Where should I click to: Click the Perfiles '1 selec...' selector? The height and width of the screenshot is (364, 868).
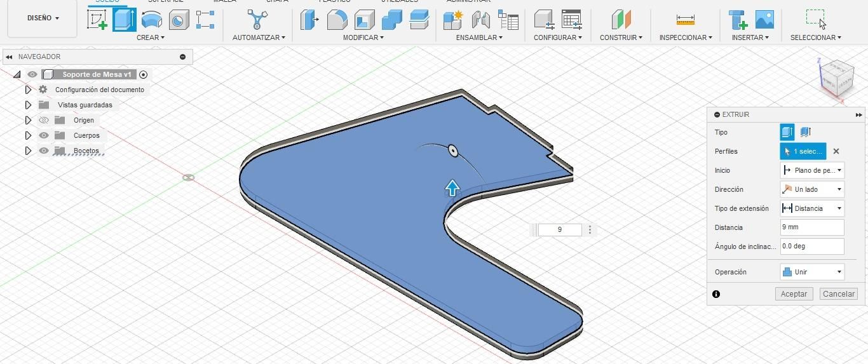pos(803,151)
